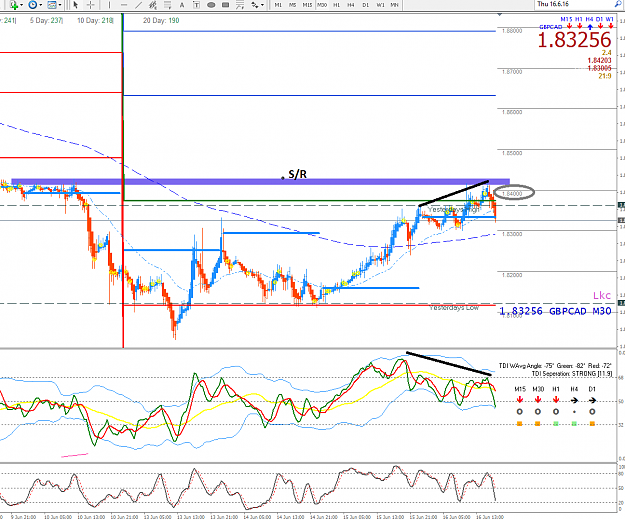The height and width of the screenshot is (519, 625).
Task: Click the 'Lkc' magenta label
Action: [601, 295]
